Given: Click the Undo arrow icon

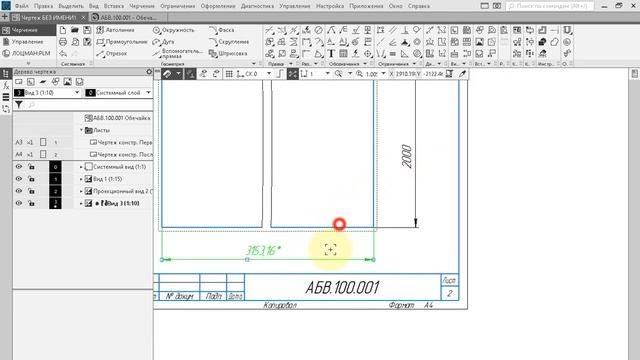Looking at the screenshot, I should coord(63,53).
